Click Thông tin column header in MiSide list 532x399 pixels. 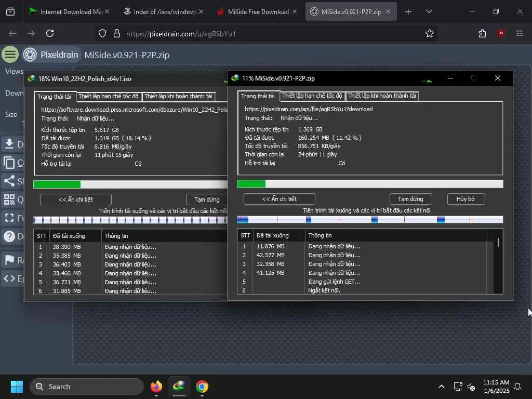coord(396,235)
